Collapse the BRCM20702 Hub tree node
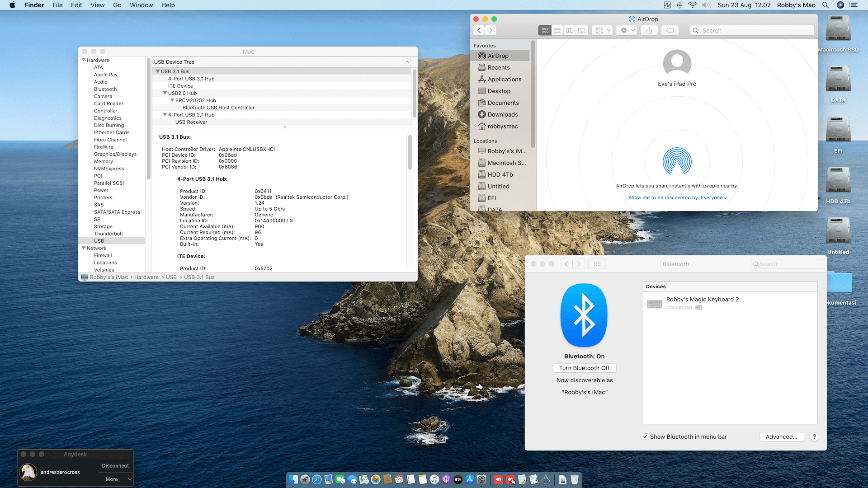 pos(172,100)
